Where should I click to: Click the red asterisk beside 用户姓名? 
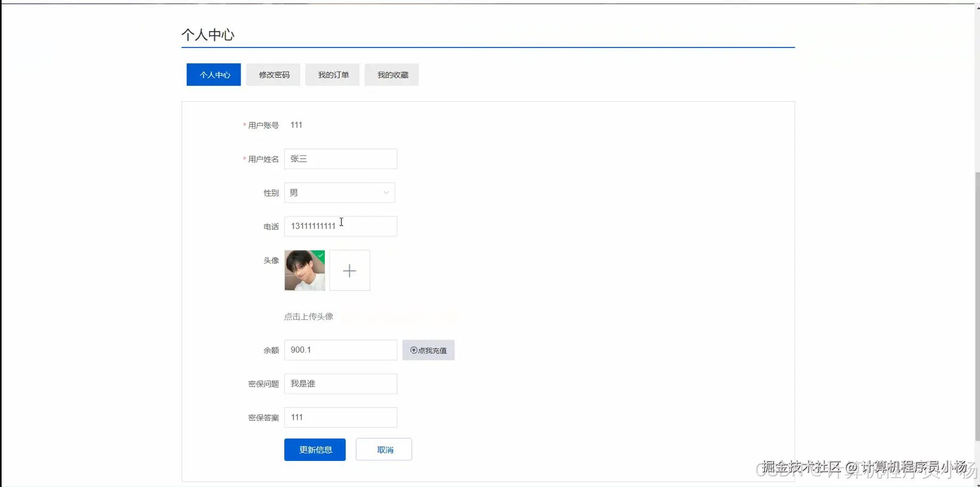[x=243, y=159]
